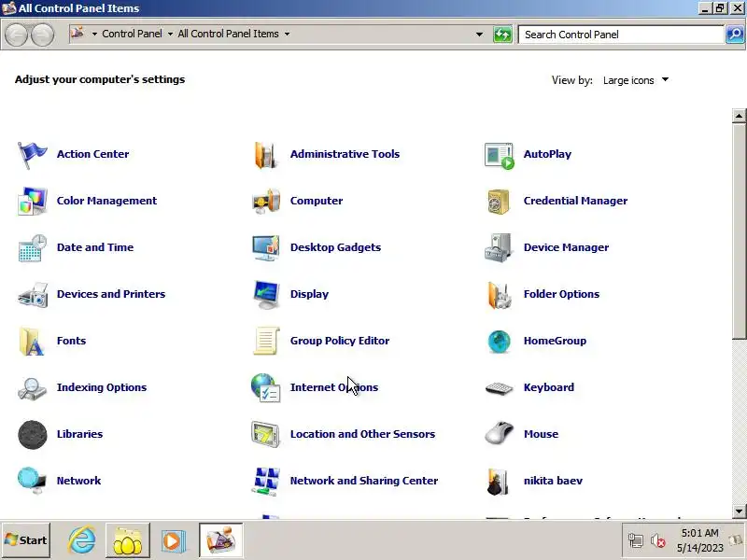Click the Network and Sharing Center text
747x560 pixels.
coord(364,481)
